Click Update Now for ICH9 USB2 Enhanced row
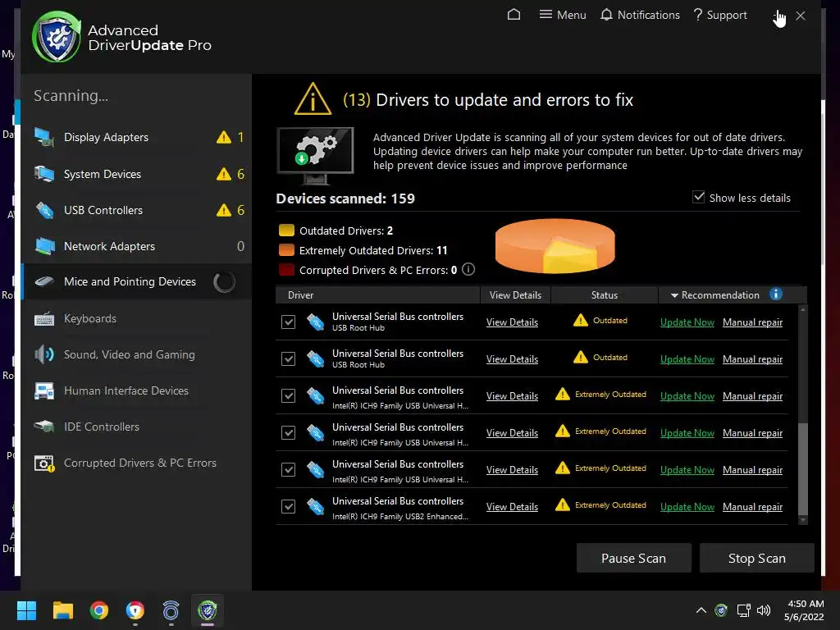This screenshot has width=840, height=630. [x=687, y=507]
